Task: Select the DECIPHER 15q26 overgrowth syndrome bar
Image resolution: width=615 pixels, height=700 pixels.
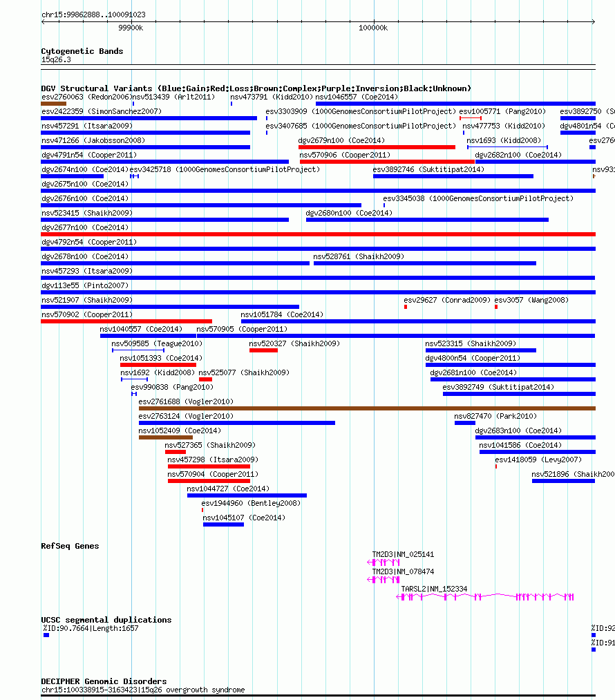Action: pyautogui.click(x=319, y=696)
